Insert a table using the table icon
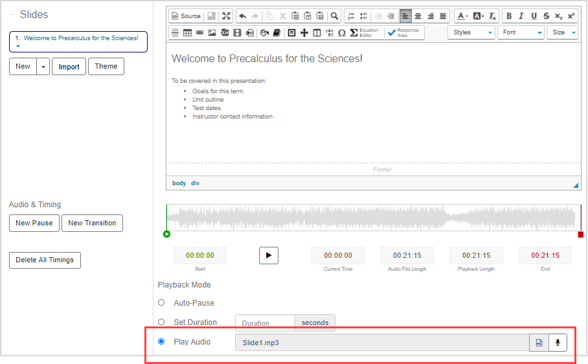The width and height of the screenshot is (588, 364). pyautogui.click(x=187, y=32)
